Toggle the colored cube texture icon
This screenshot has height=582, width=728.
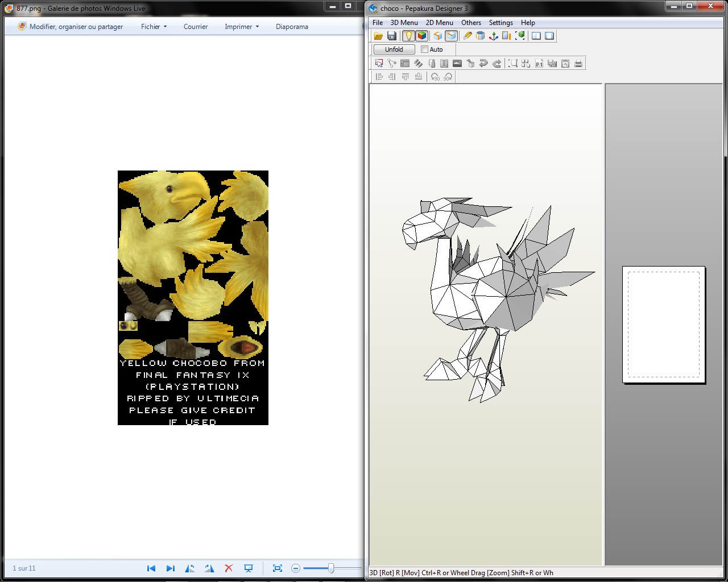tap(421, 36)
